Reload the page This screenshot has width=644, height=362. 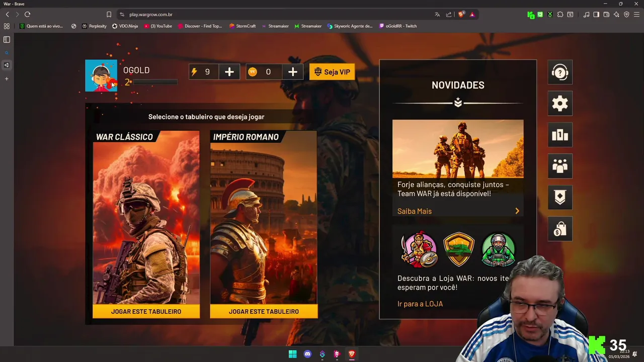tap(27, 15)
